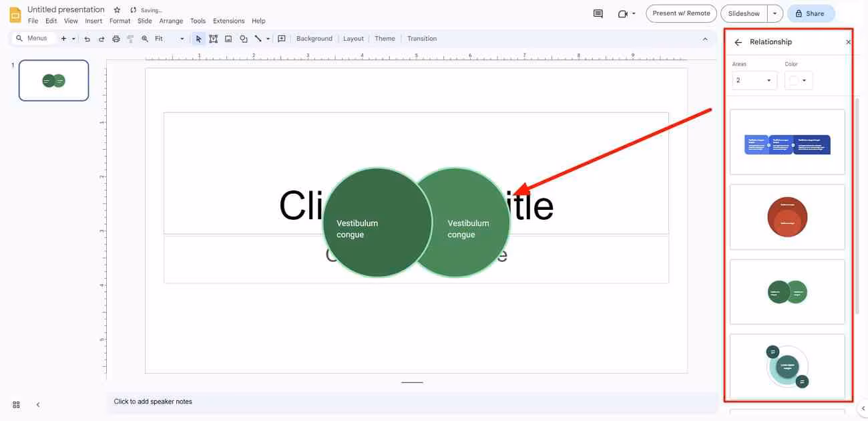Choose the green overlapping circles diagram

click(x=787, y=291)
